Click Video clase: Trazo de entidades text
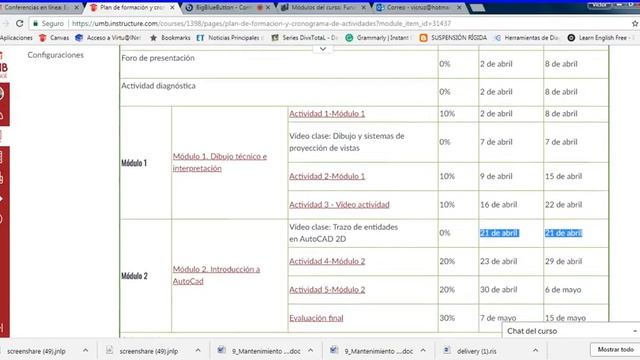Image resolution: width=640 pixels, height=360 pixels. [x=343, y=233]
